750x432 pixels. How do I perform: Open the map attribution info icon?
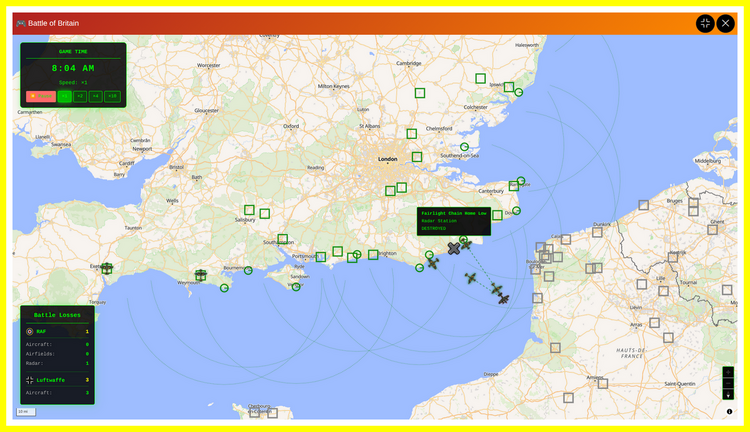(x=729, y=411)
